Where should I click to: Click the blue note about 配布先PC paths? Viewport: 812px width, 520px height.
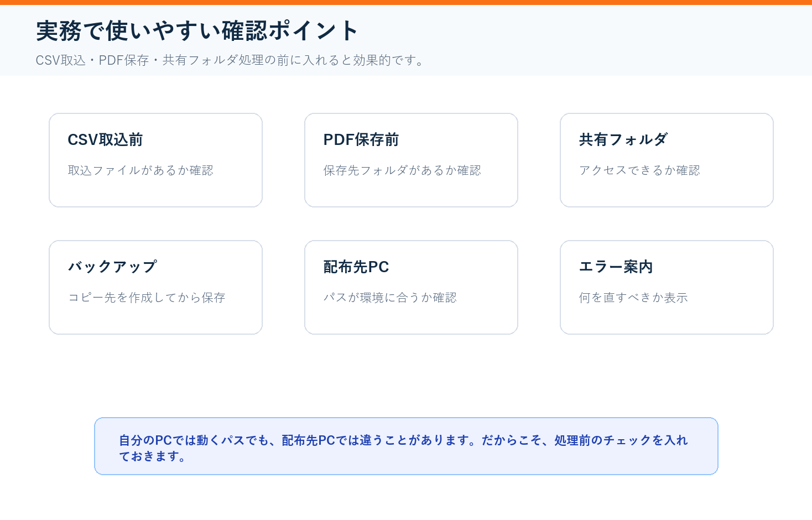click(x=406, y=446)
